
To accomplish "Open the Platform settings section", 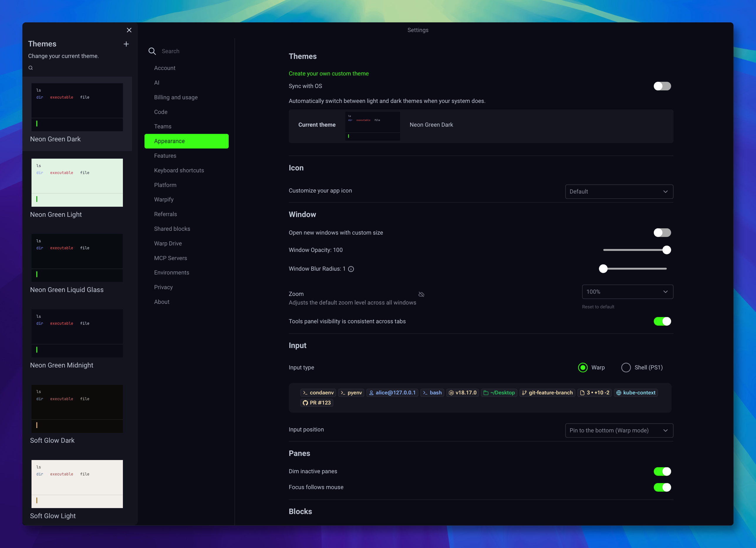I will (x=186, y=185).
